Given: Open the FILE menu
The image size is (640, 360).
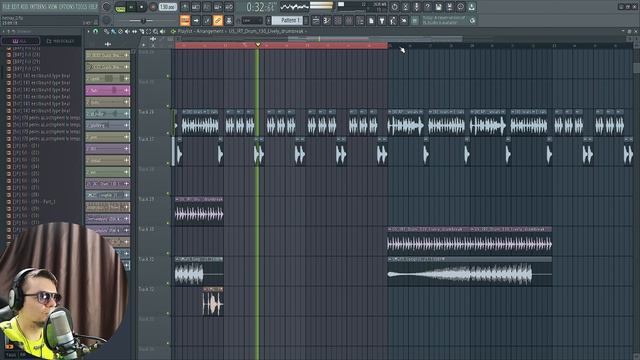Looking at the screenshot, I should click(6, 7).
